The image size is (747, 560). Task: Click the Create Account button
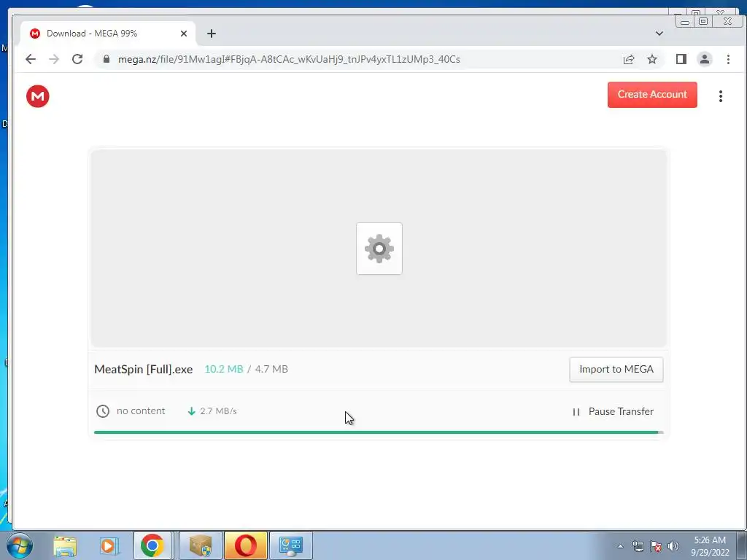(652, 94)
